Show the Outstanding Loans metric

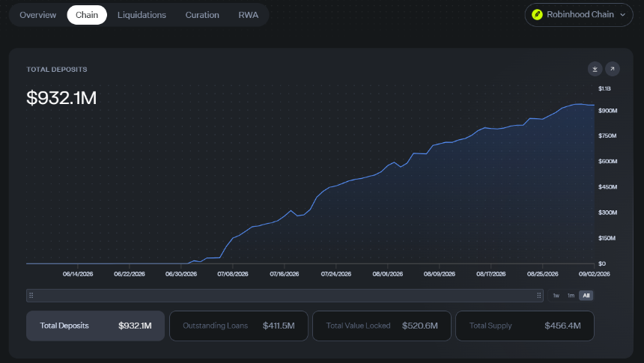point(239,326)
